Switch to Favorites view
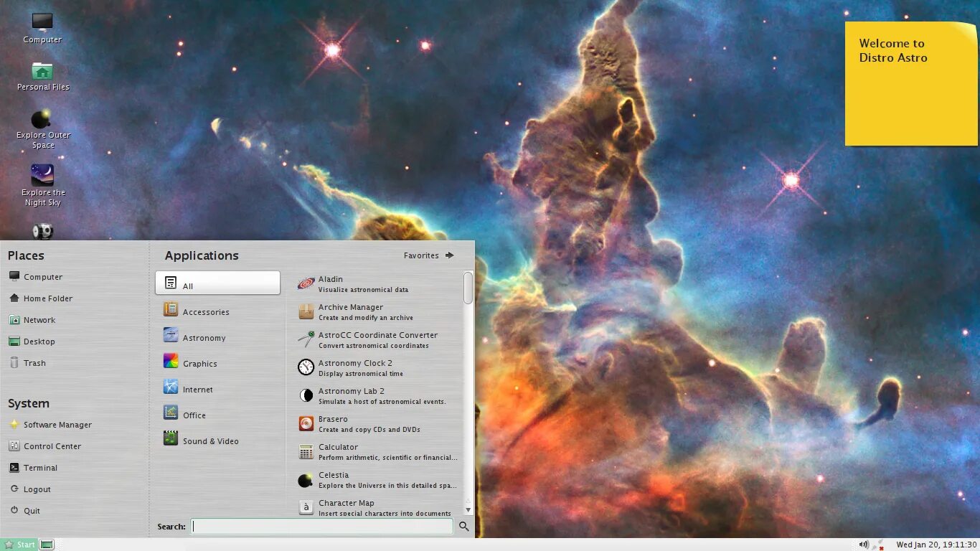 point(429,255)
